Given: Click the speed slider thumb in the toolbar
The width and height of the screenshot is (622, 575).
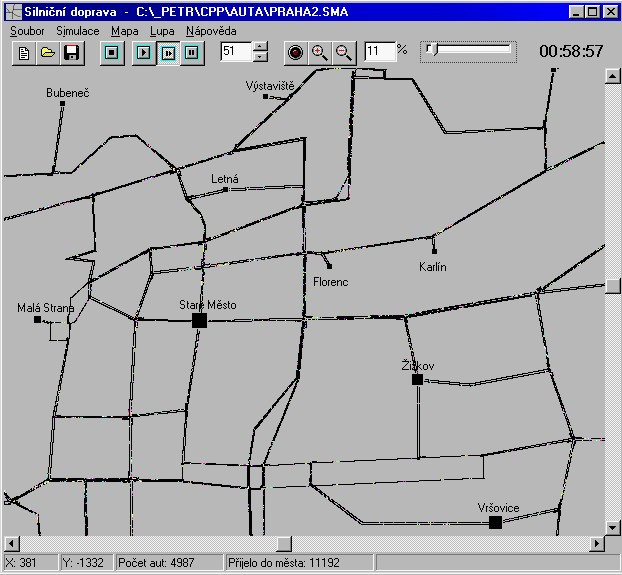Looking at the screenshot, I should pos(431,50).
